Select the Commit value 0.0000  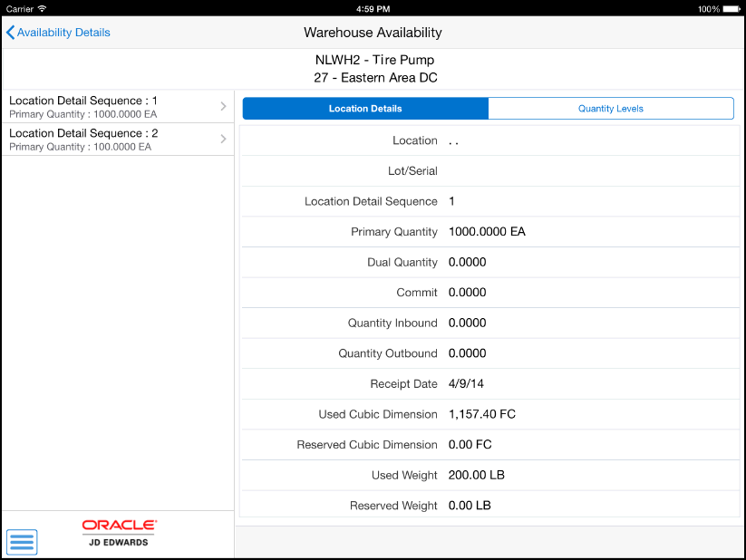[x=467, y=292]
